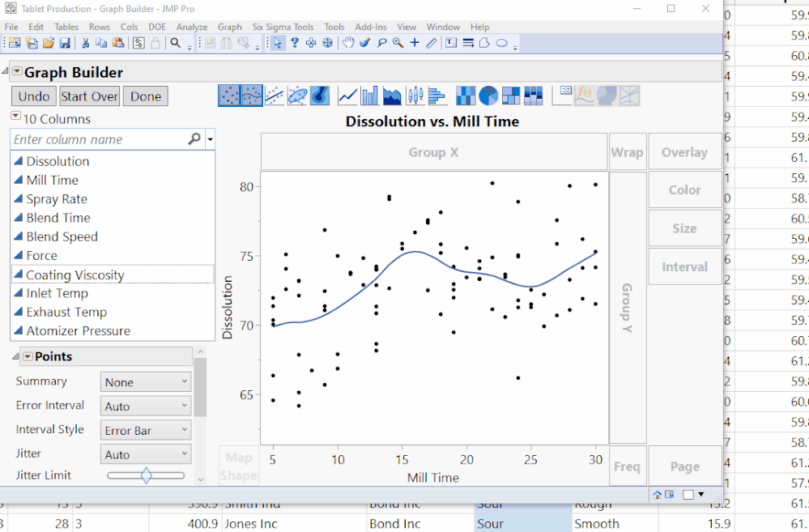Select the Box Plot element icon

pyautogui.click(x=415, y=96)
